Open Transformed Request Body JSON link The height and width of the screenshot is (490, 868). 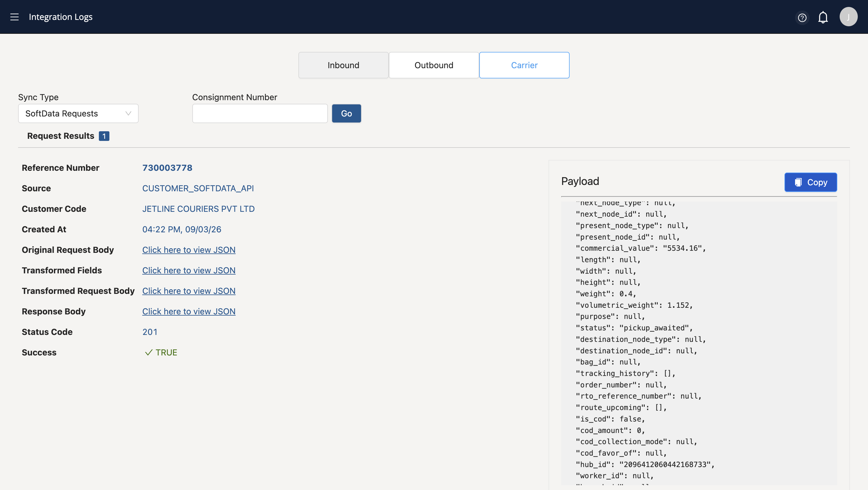click(189, 291)
